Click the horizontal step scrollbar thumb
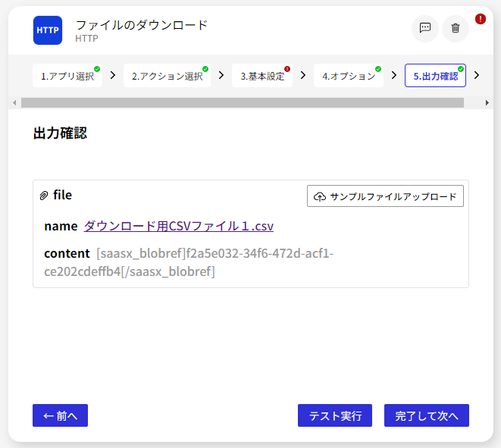The image size is (501, 448). (243, 103)
